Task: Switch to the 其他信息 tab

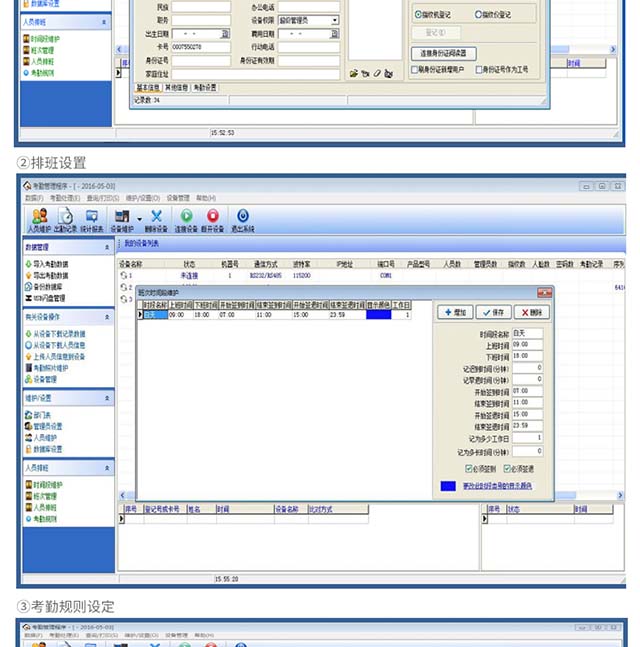Action: pos(176,88)
